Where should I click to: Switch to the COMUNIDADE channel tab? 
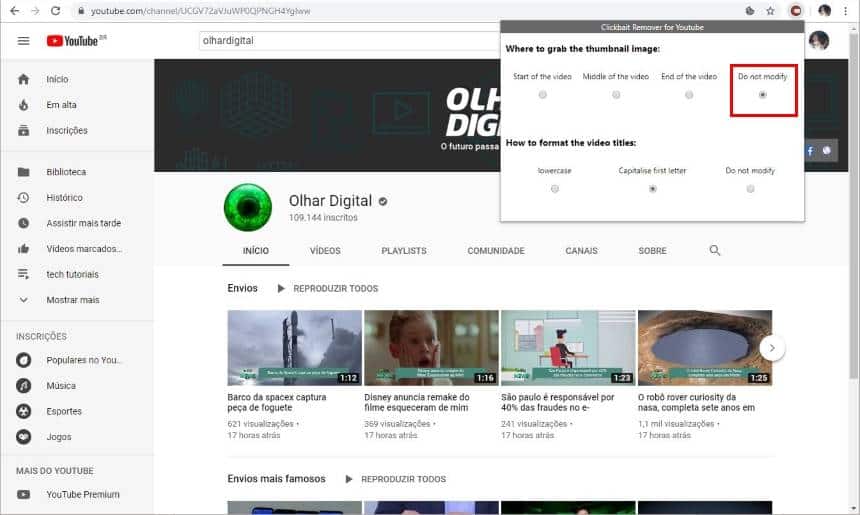(496, 251)
